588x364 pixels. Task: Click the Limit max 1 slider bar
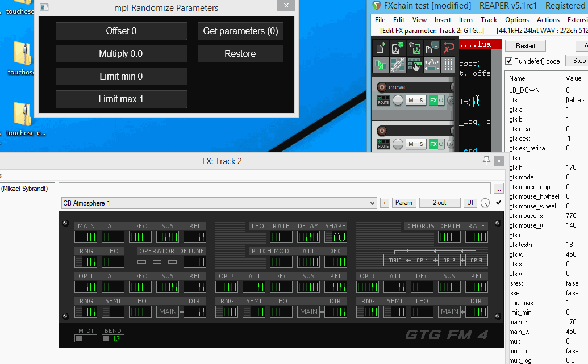121,99
